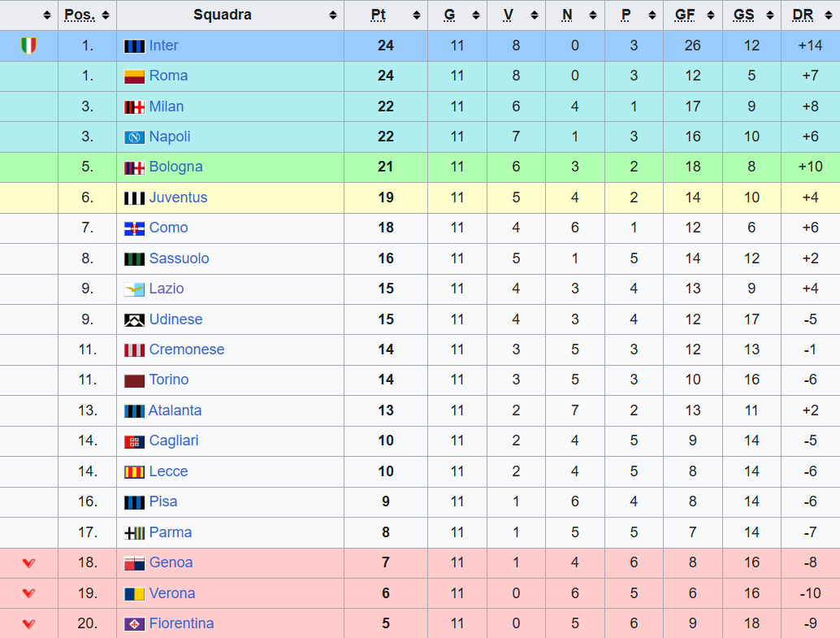Click Como's points value cell
840x638 pixels.
tap(385, 228)
